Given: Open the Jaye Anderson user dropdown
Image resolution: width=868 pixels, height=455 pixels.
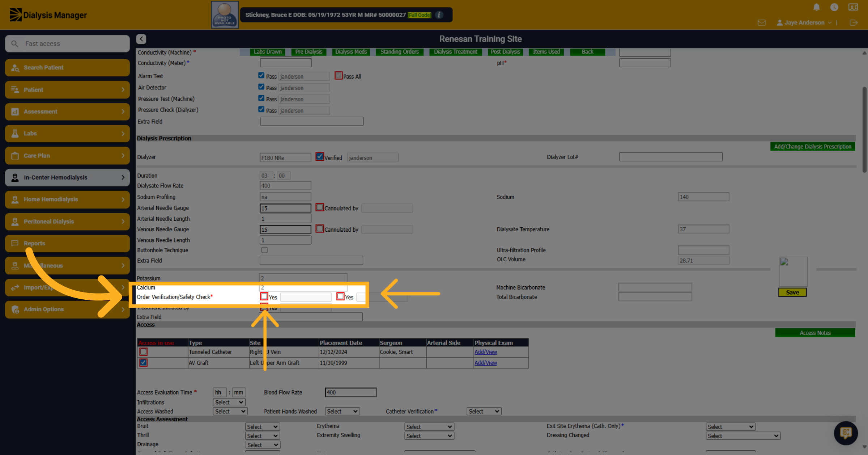Looking at the screenshot, I should (804, 23).
